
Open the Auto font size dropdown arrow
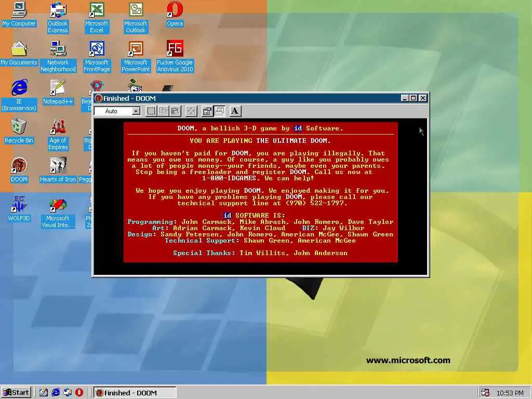tap(136, 111)
